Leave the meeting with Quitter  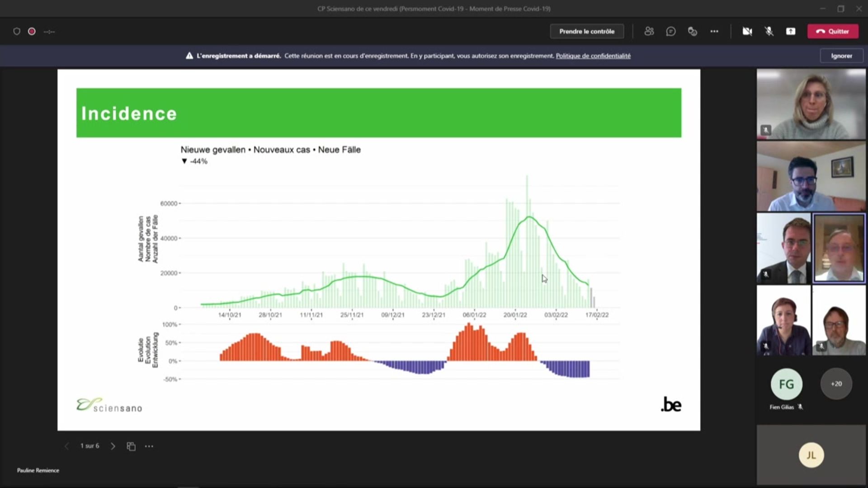[x=833, y=31]
